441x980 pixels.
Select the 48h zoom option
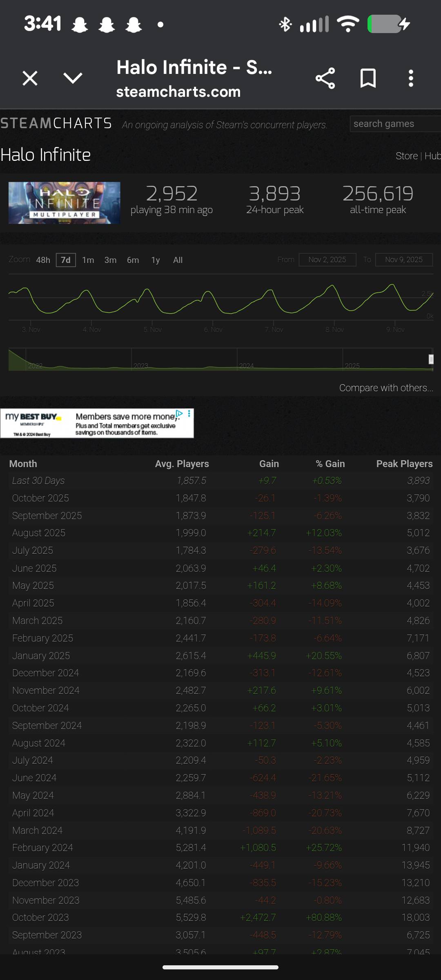(x=43, y=260)
